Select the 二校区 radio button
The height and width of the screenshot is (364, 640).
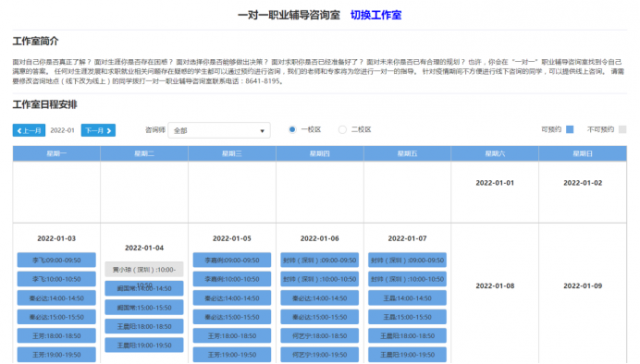(342, 129)
